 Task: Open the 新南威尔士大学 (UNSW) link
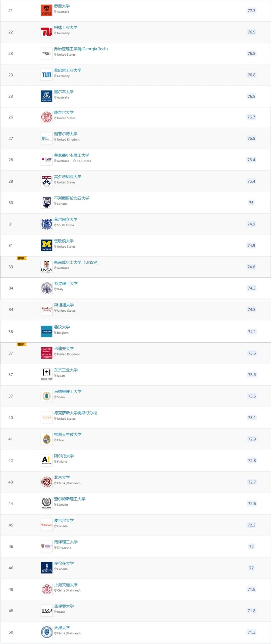tap(76, 262)
